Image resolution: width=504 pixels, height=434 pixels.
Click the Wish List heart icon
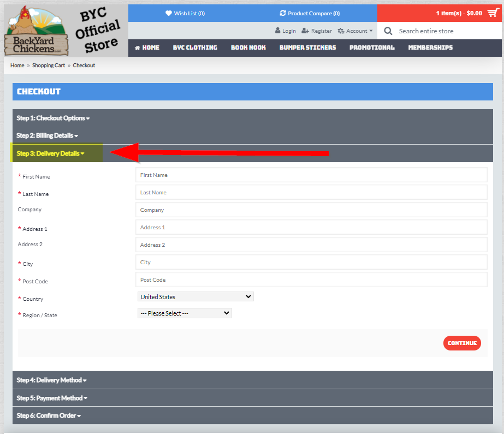[x=169, y=13]
